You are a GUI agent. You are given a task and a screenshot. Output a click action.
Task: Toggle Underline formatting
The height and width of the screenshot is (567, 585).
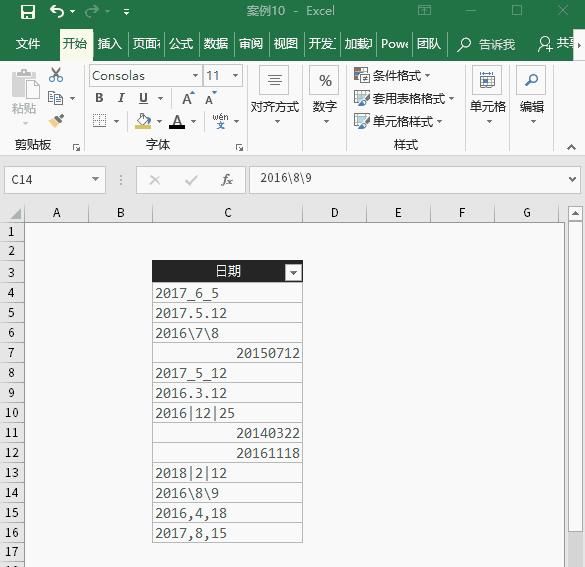click(x=143, y=98)
